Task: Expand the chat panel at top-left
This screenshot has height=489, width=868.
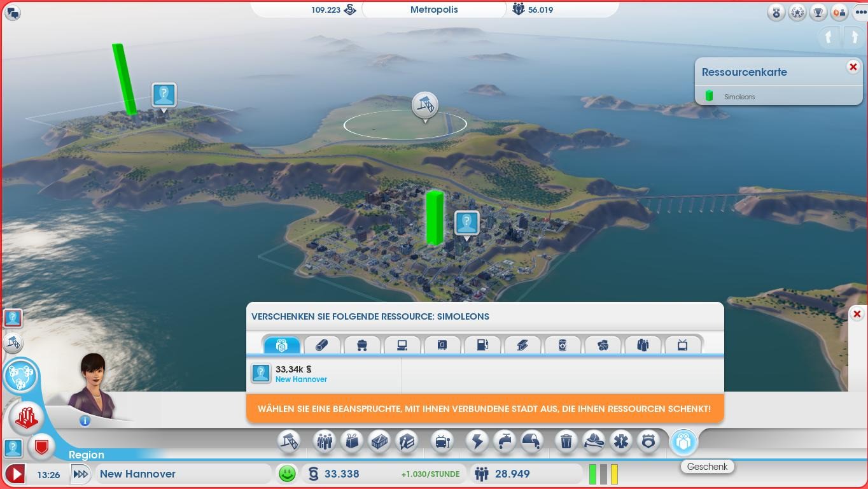Action: tap(12, 12)
